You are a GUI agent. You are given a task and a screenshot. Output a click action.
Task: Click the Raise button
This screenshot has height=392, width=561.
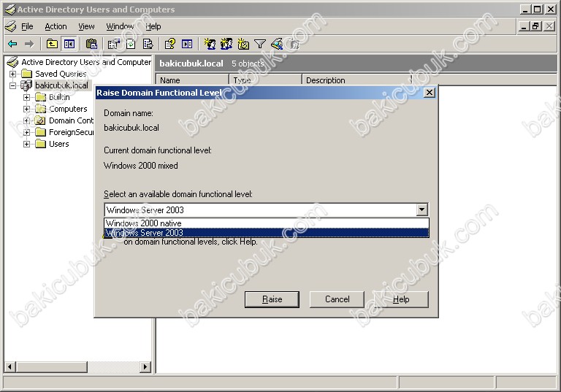272,299
